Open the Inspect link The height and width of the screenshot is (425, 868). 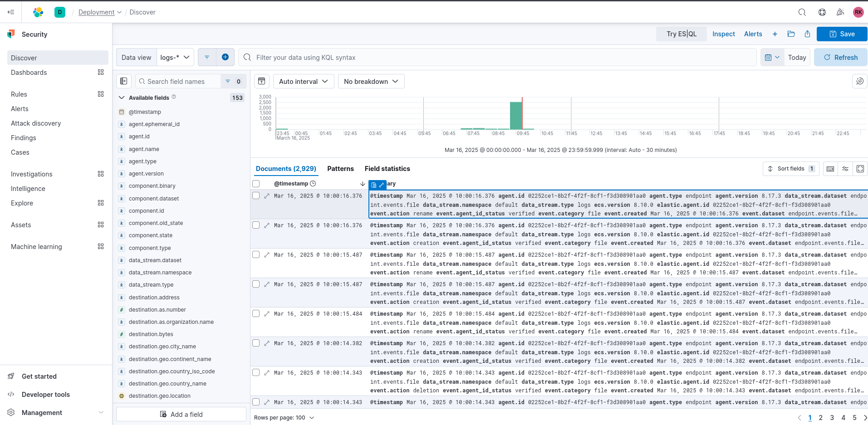[723, 34]
